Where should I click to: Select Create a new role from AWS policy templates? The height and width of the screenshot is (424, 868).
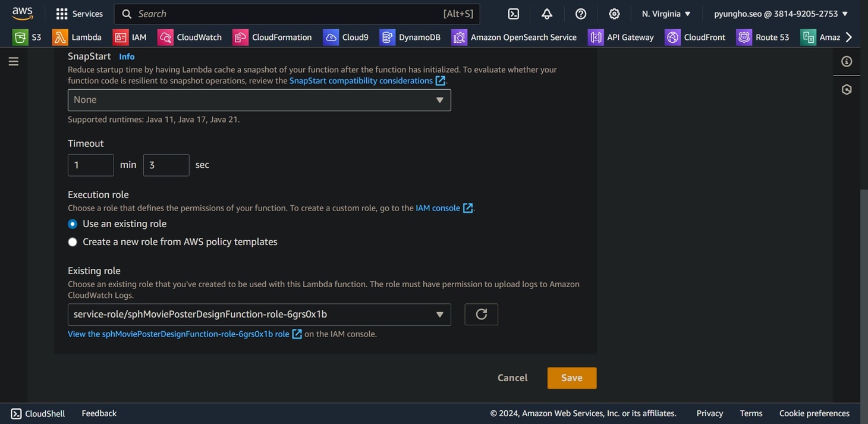pos(73,242)
